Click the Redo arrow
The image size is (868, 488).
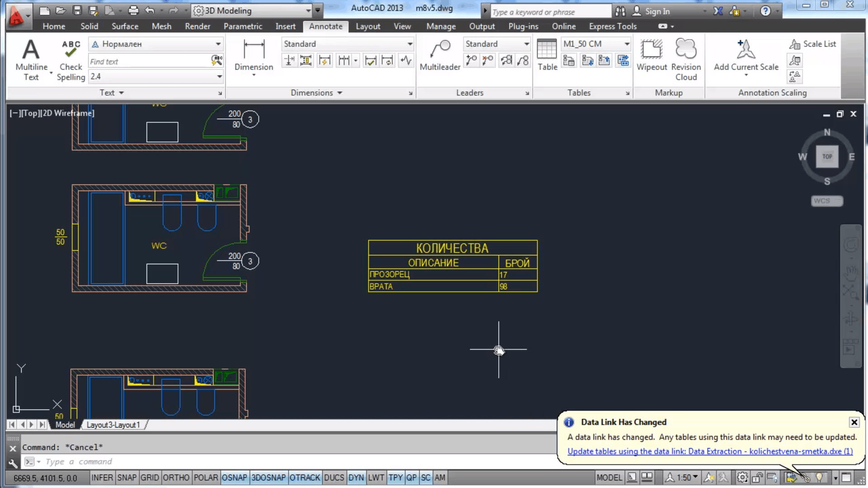pyautogui.click(x=173, y=10)
